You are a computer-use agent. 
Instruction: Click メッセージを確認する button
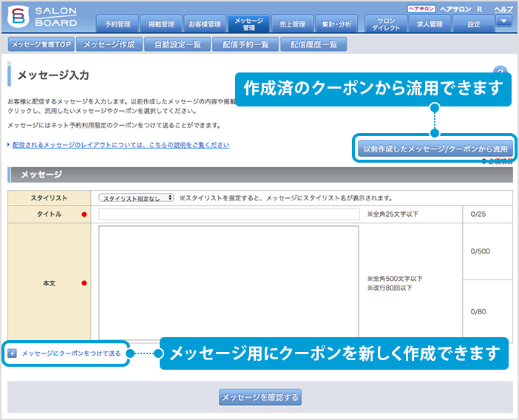coord(260,397)
